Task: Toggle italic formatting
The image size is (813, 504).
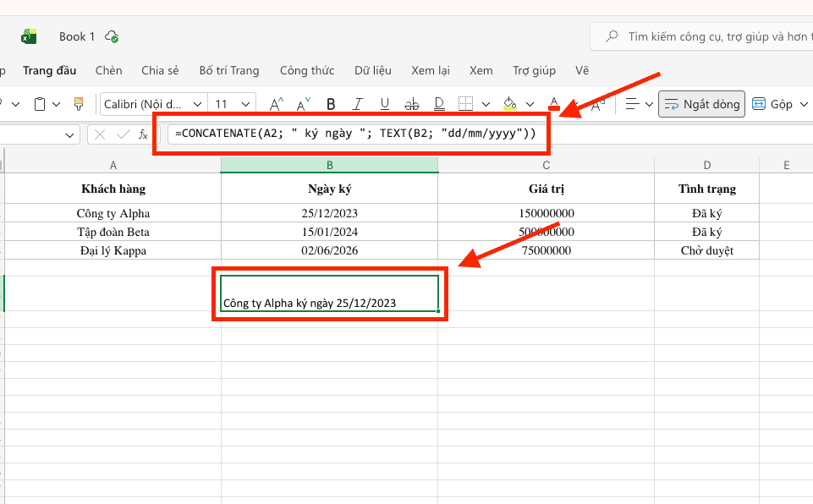Action: pyautogui.click(x=357, y=104)
